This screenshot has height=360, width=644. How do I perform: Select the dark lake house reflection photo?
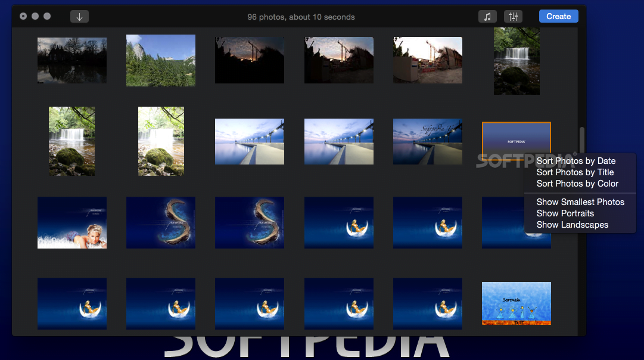(72, 60)
